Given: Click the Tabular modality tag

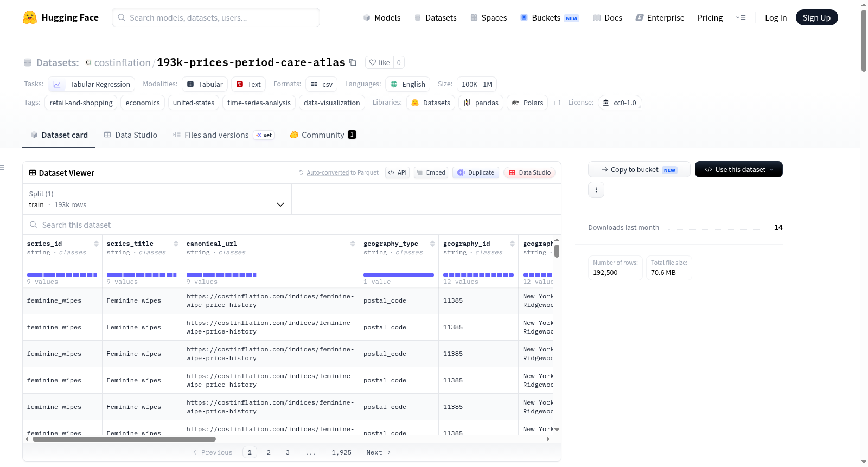Looking at the screenshot, I should [205, 84].
